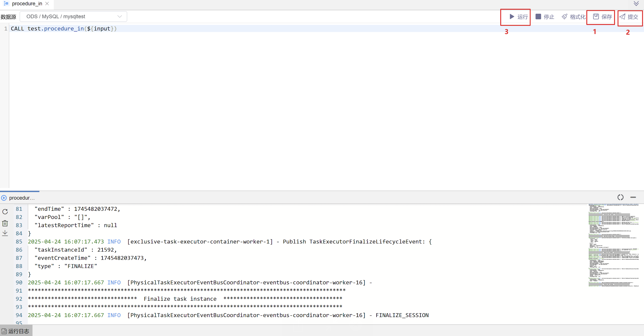This screenshot has height=336, width=644.
Task: Save the script with 保存
Action: pos(602,17)
